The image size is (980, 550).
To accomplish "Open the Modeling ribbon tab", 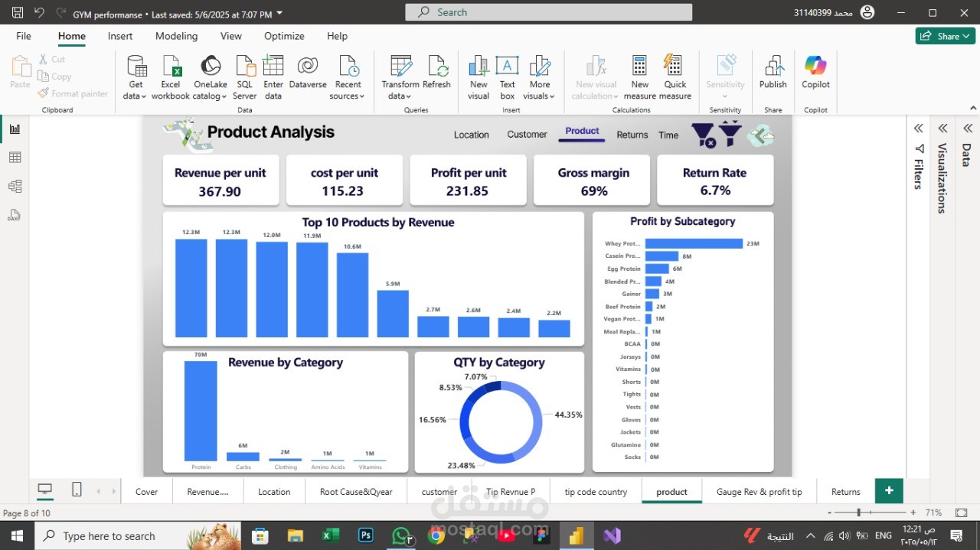I will click(x=176, y=36).
